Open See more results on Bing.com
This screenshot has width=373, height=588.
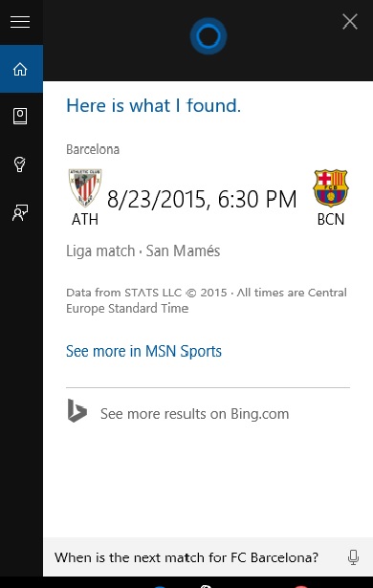[194, 414]
